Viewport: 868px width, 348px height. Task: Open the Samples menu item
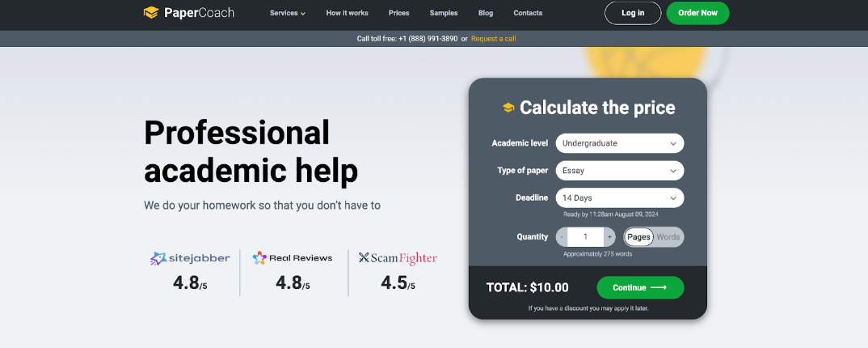pos(443,13)
